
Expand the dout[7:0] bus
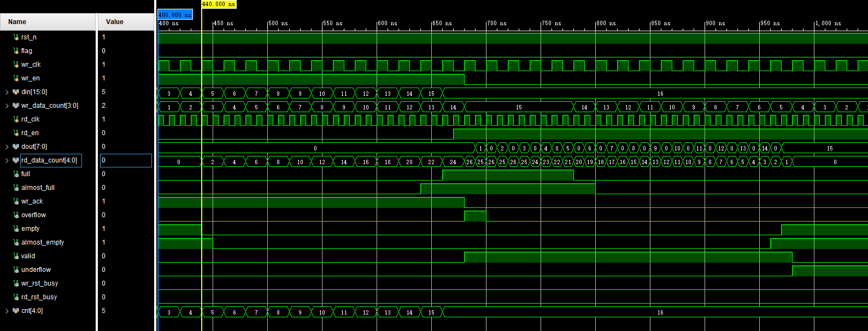(7, 147)
